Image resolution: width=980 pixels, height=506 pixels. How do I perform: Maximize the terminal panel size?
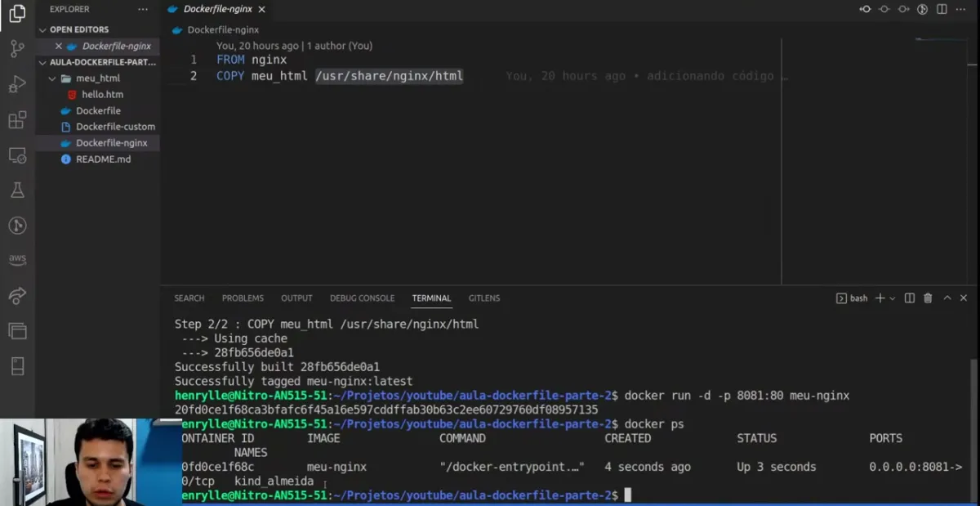(x=947, y=298)
